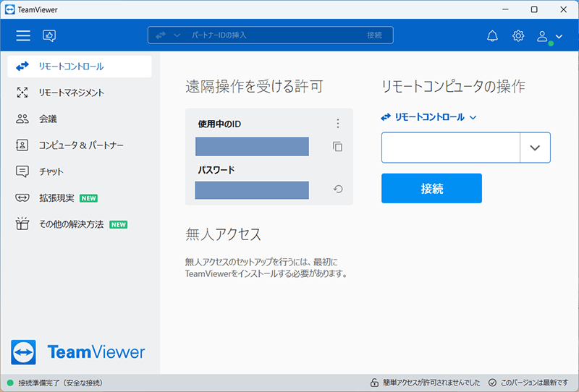Screen dimensions: 579x392
Task: Select リモートコントロール in the sidebar
Action: (80, 67)
